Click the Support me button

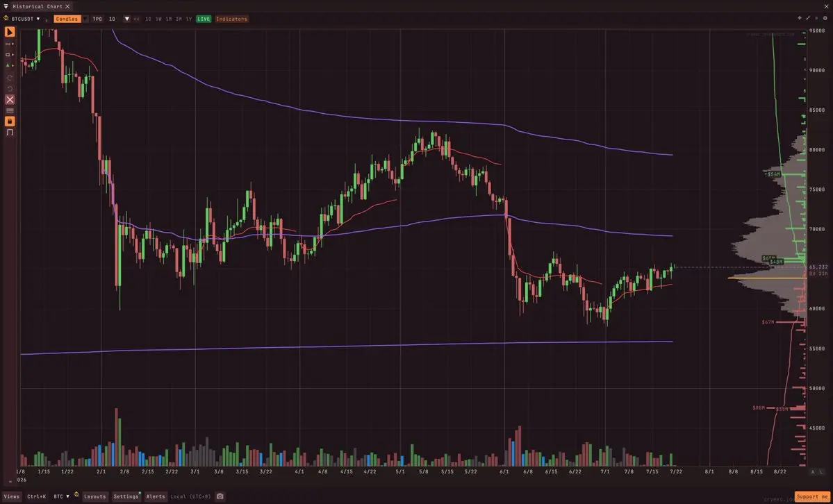(811, 496)
